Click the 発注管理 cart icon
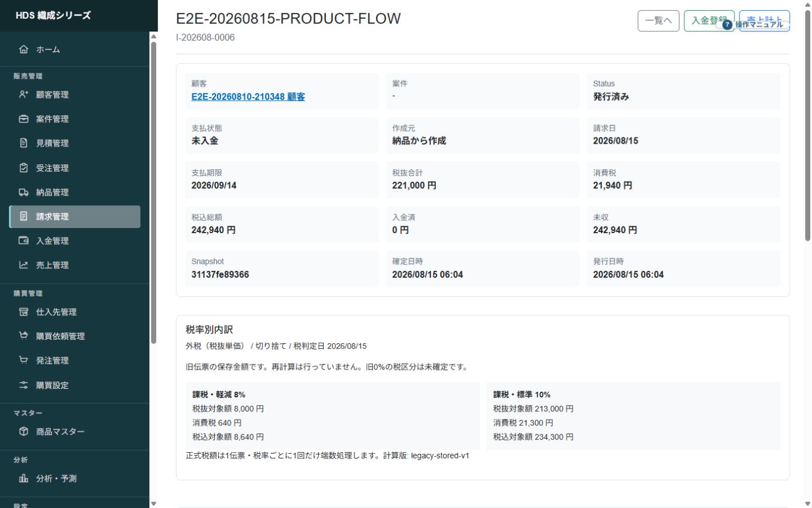812x508 pixels. [23, 360]
